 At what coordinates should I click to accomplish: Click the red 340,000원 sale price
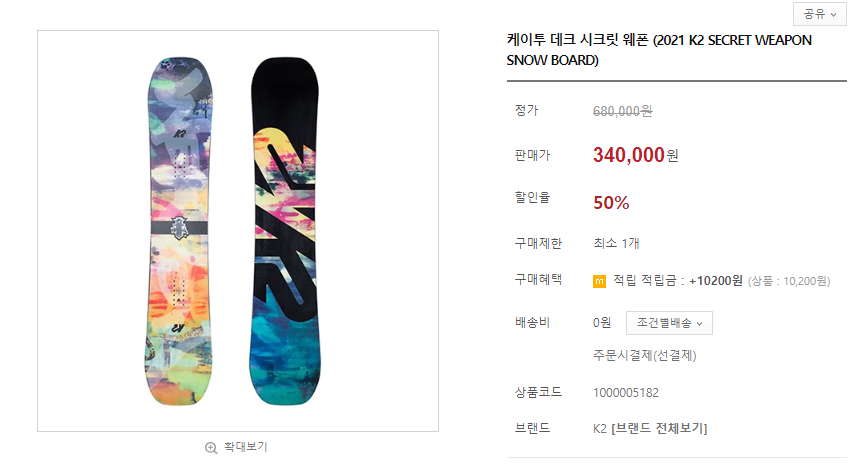[636, 155]
